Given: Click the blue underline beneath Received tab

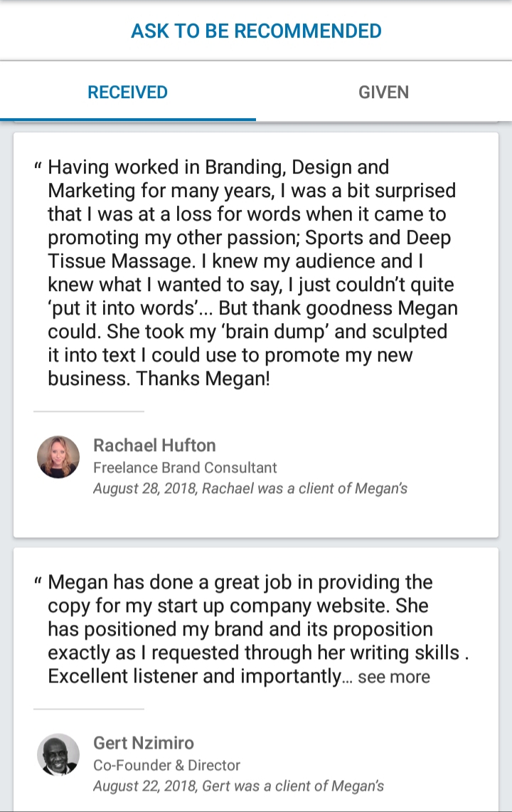Looking at the screenshot, I should click(x=128, y=120).
